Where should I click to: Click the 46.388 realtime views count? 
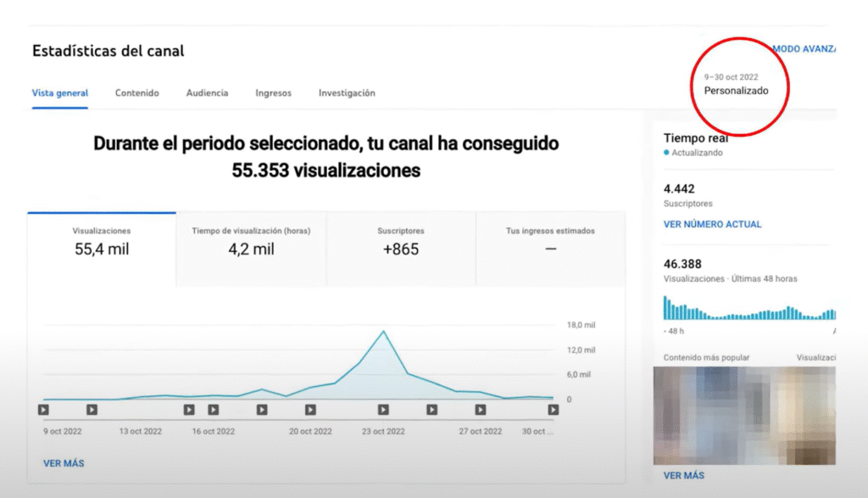pos(682,264)
